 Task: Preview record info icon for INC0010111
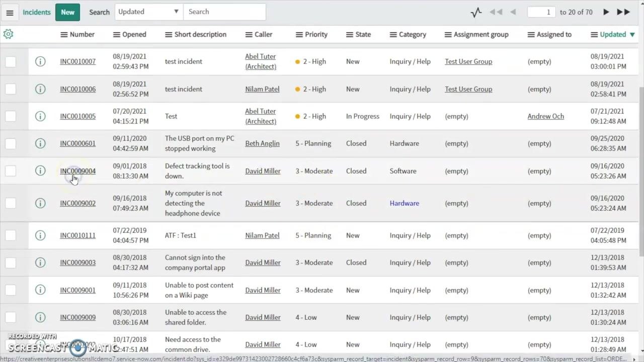[x=40, y=235]
